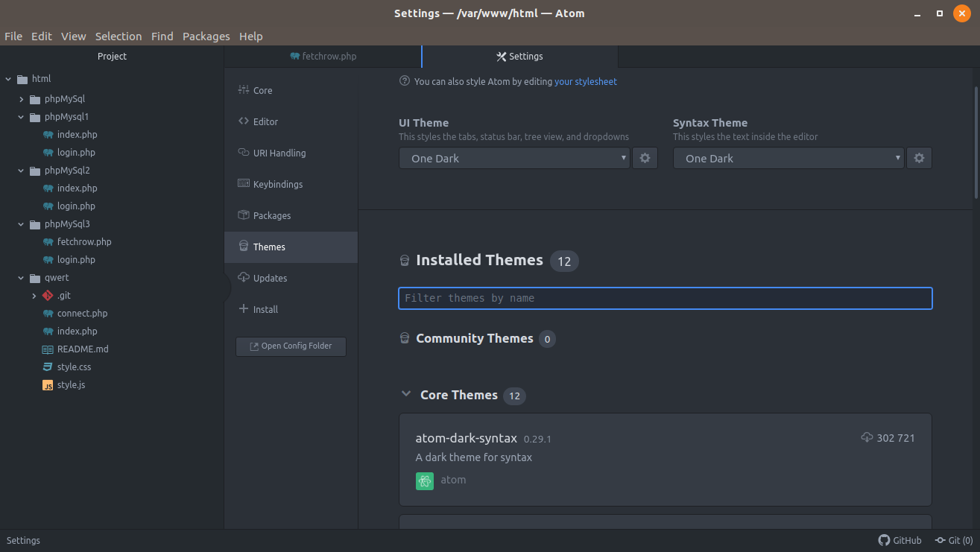This screenshot has height=552, width=980.
Task: Open the View menu
Action: pos(74,36)
